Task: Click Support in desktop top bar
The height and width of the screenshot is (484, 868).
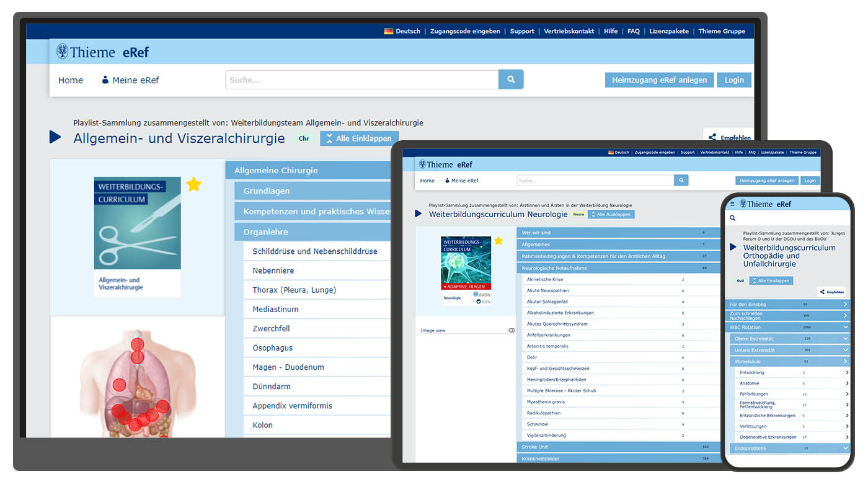Action: 522,31
